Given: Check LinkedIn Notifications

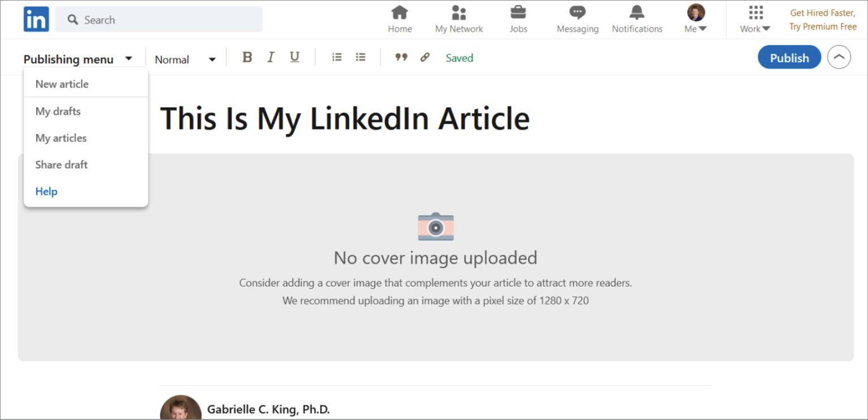Looking at the screenshot, I should click(637, 19).
